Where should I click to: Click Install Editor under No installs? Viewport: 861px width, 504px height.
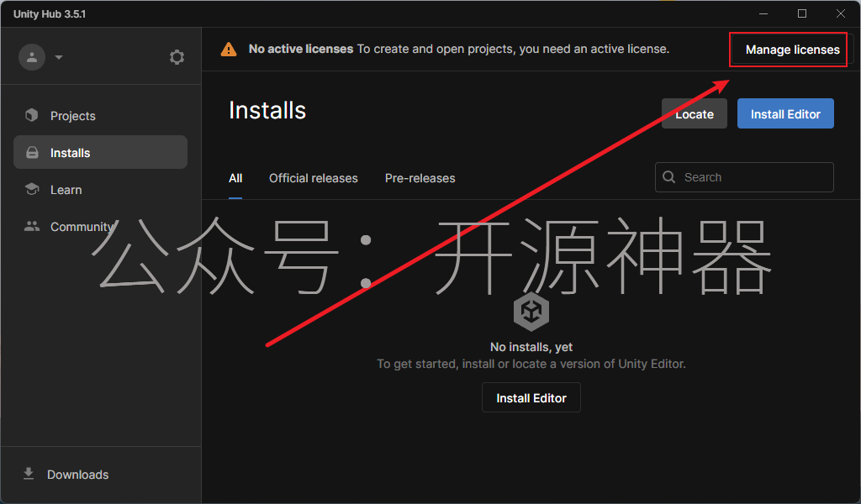(531, 397)
